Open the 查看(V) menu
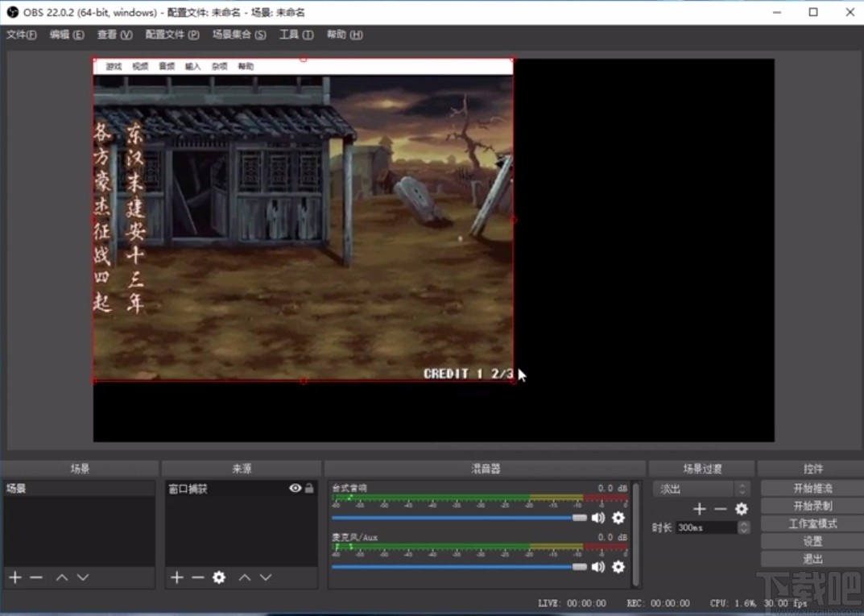Screen dimensions: 864x616 click(114, 34)
